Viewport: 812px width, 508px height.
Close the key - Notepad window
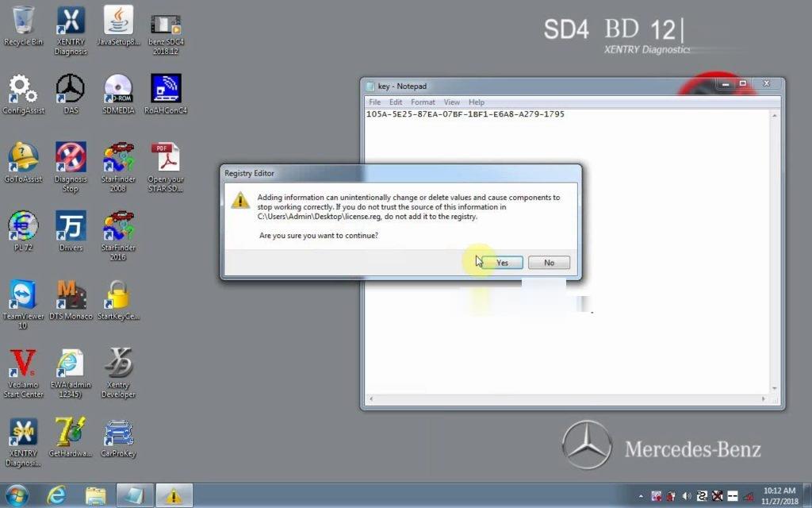(x=767, y=84)
